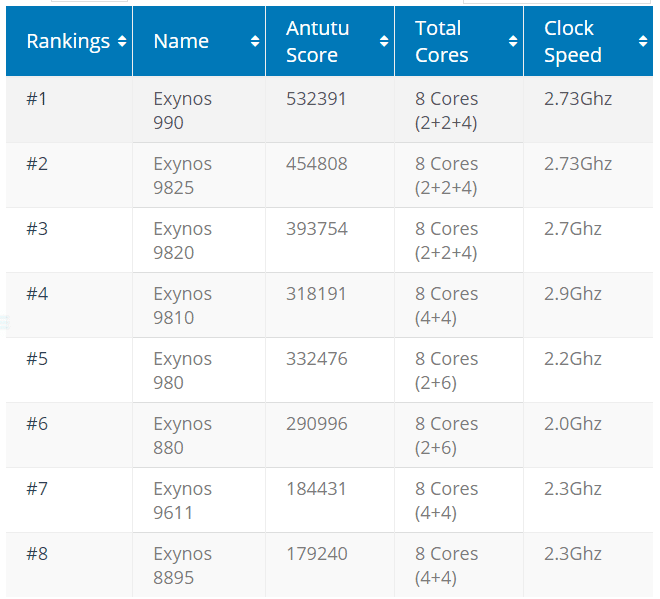
Task: Sort by Clock Speed arrows icon
Action: coord(643,41)
